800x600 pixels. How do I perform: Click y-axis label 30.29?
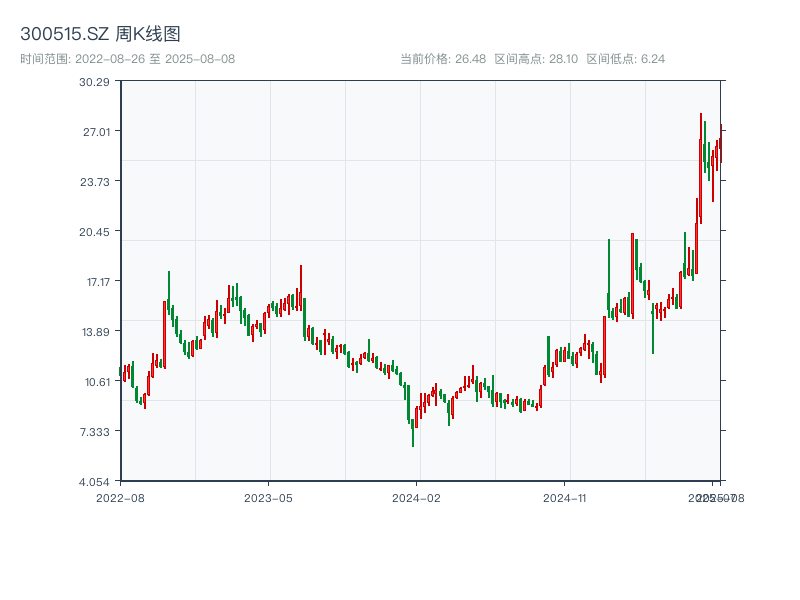tap(94, 82)
